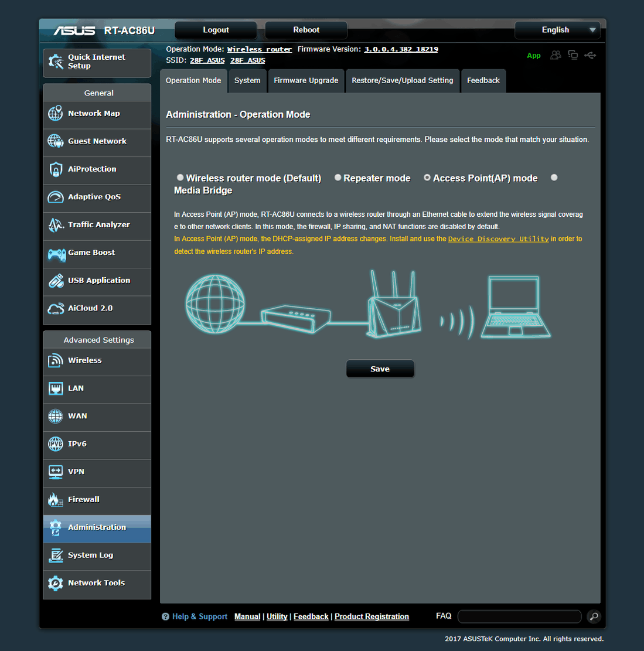Click the Wireless router operation mode link
The height and width of the screenshot is (651, 644).
click(x=260, y=49)
